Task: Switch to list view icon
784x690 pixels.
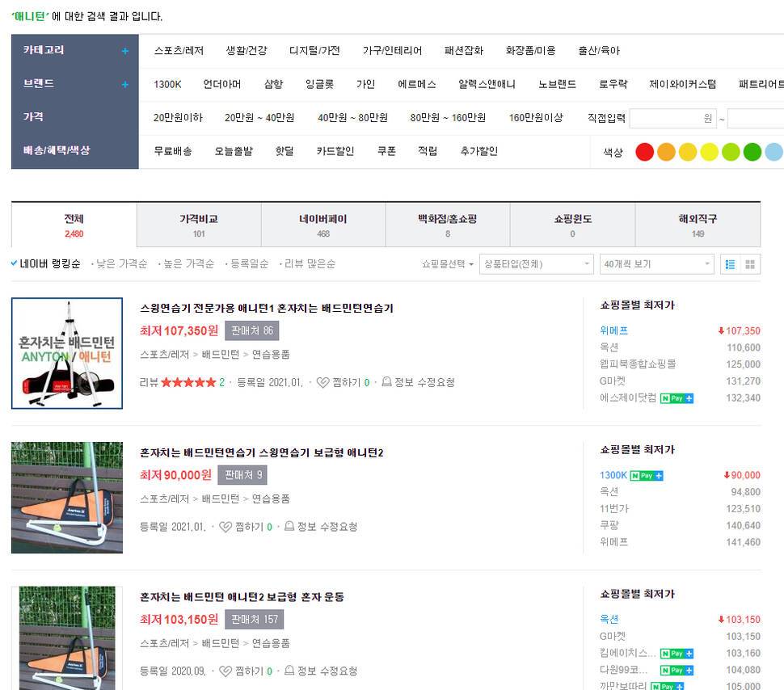Action: click(730, 264)
